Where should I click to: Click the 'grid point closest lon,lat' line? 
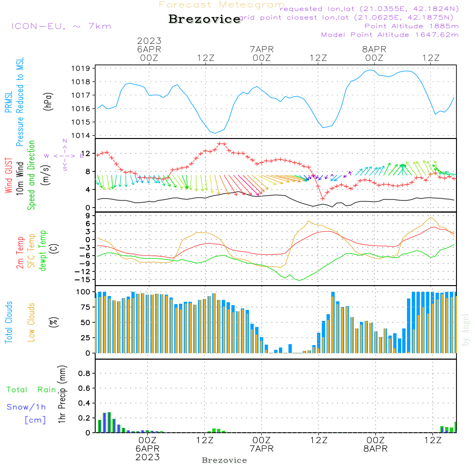click(x=347, y=18)
